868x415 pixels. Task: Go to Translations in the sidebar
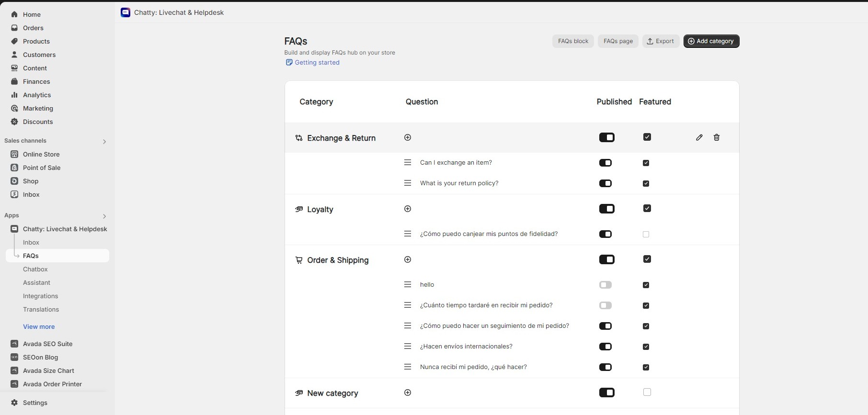41,309
